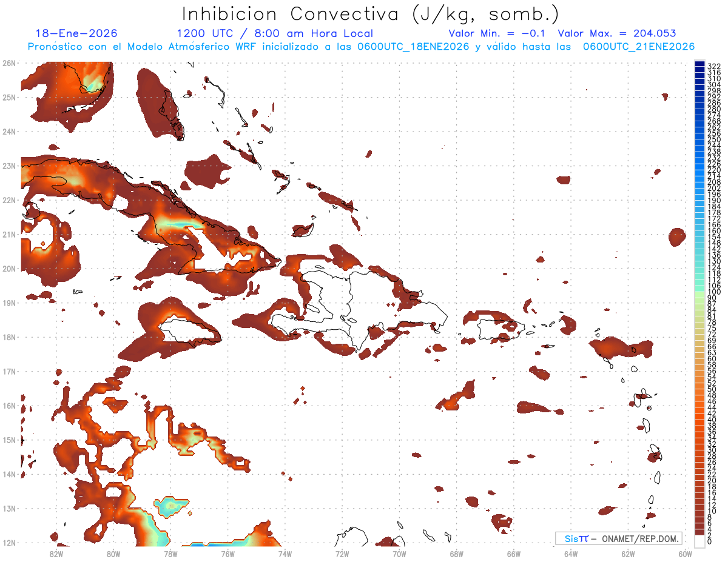The height and width of the screenshot is (562, 728).
Task: Click the colorbar value label 60
Action: [712, 359]
